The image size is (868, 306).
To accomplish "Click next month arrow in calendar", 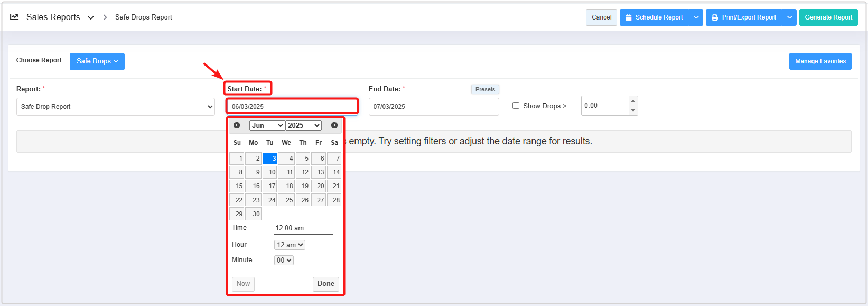I will click(x=334, y=125).
